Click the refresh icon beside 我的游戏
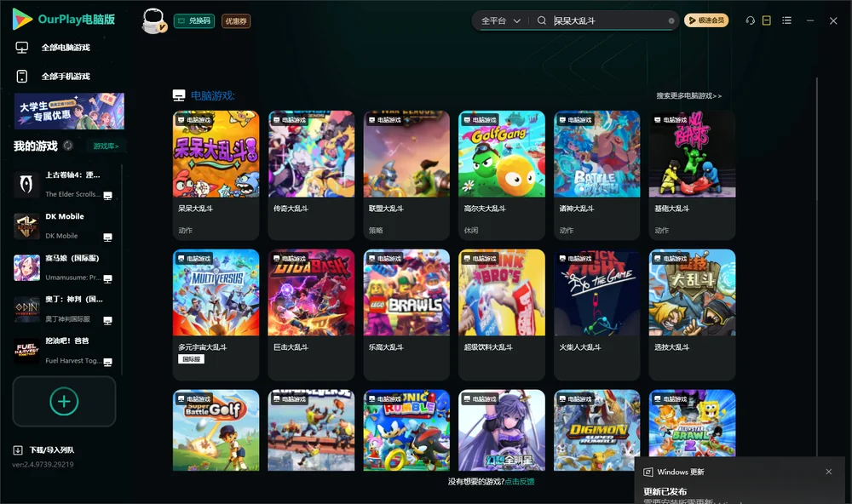The height and width of the screenshot is (504, 852). (68, 146)
